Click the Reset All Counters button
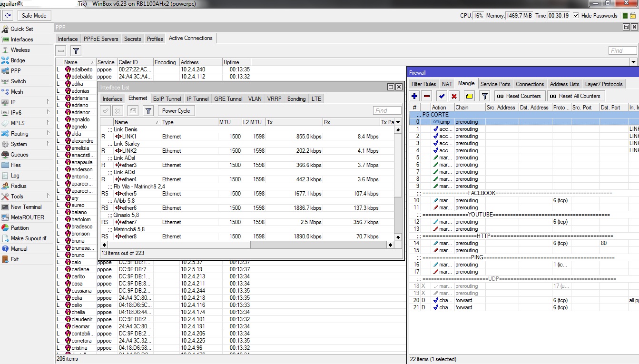The width and height of the screenshot is (639, 364). 576,96
